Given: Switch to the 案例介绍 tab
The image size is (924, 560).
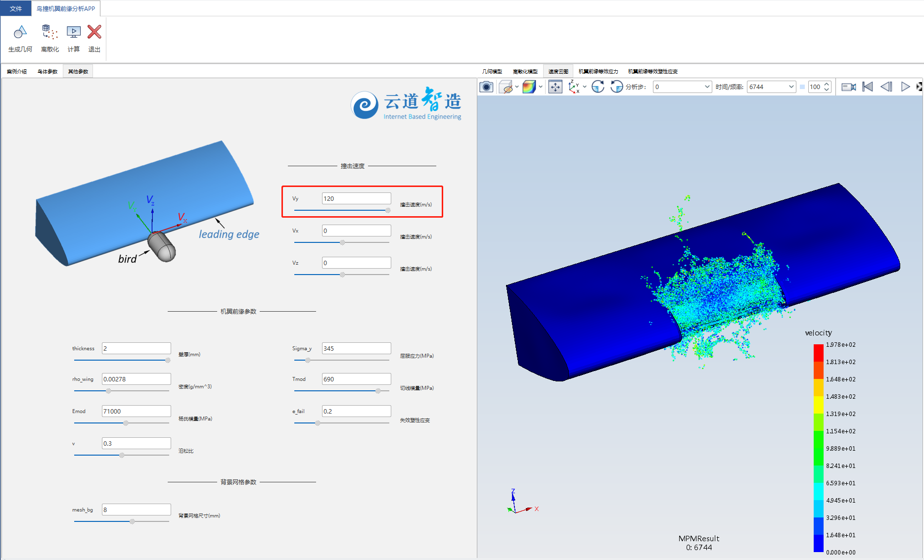Looking at the screenshot, I should (17, 72).
